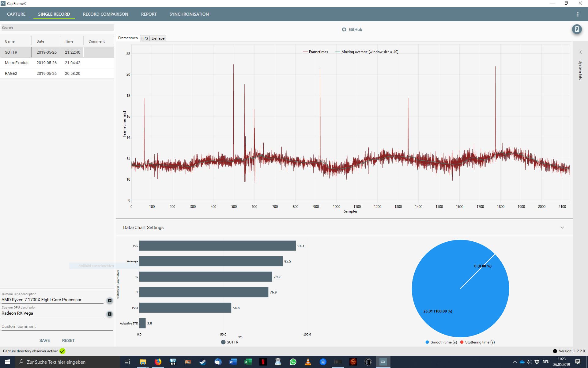Switch to the FPS chart tab

coord(145,38)
